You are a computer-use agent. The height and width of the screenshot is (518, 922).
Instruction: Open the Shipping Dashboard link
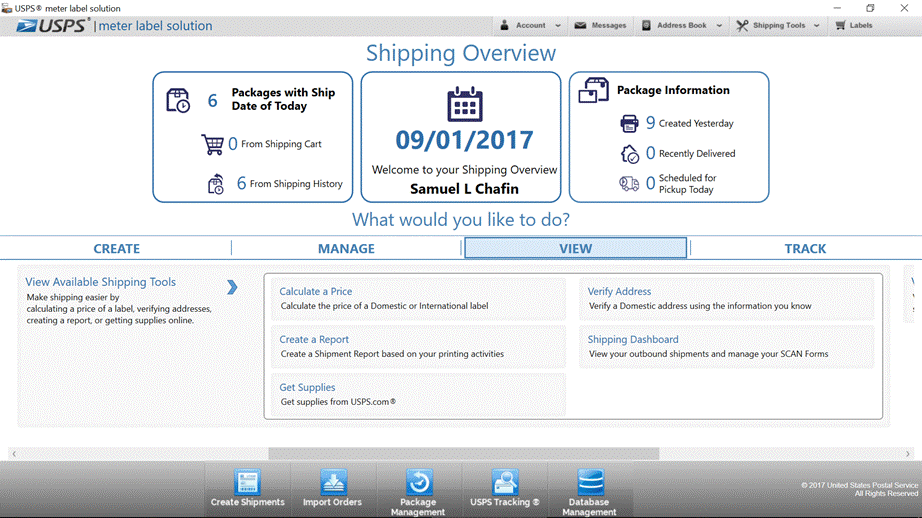633,339
